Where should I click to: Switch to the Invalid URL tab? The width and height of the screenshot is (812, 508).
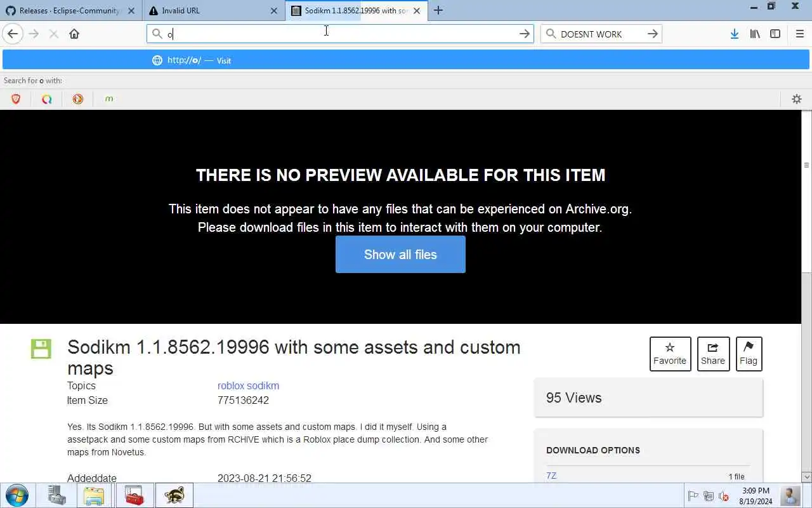[x=213, y=11]
